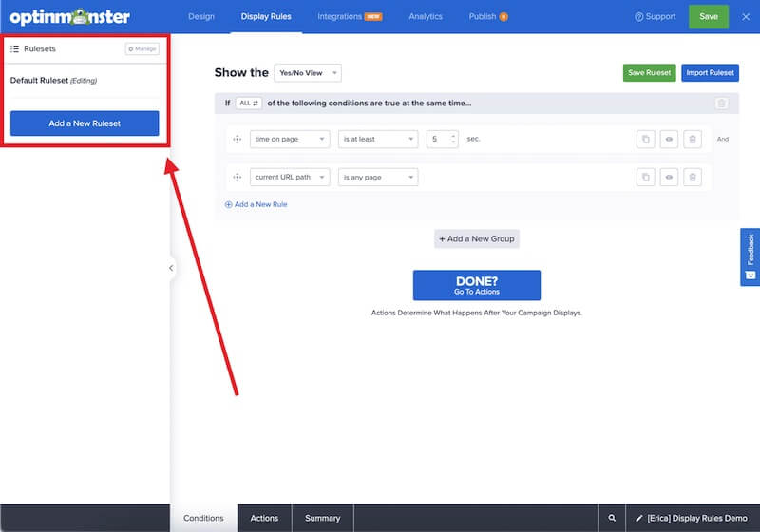The image size is (760, 532).
Task: Open the search icon in bottom bar
Action: point(612,518)
